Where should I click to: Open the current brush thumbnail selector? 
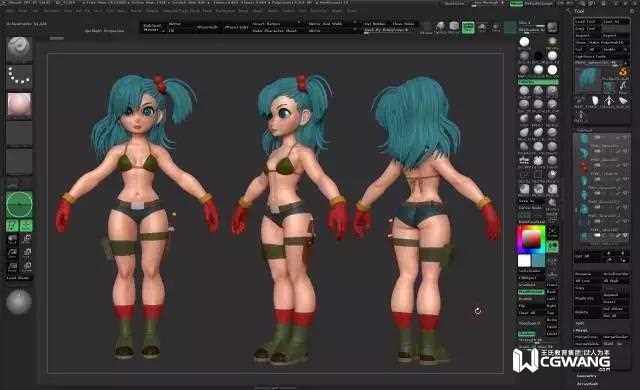coord(19,49)
